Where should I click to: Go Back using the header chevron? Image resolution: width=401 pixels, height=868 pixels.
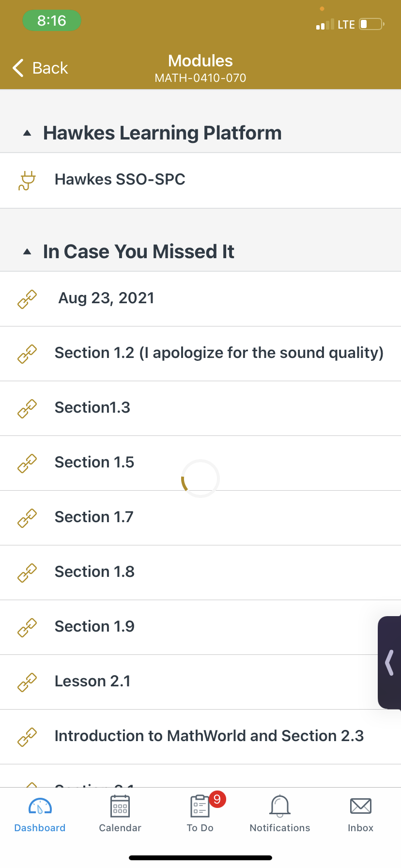(x=40, y=68)
